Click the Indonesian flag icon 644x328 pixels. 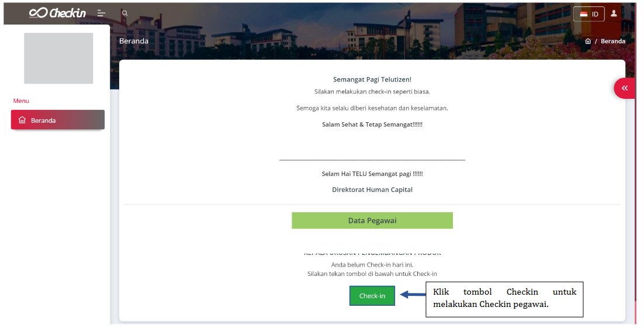583,14
